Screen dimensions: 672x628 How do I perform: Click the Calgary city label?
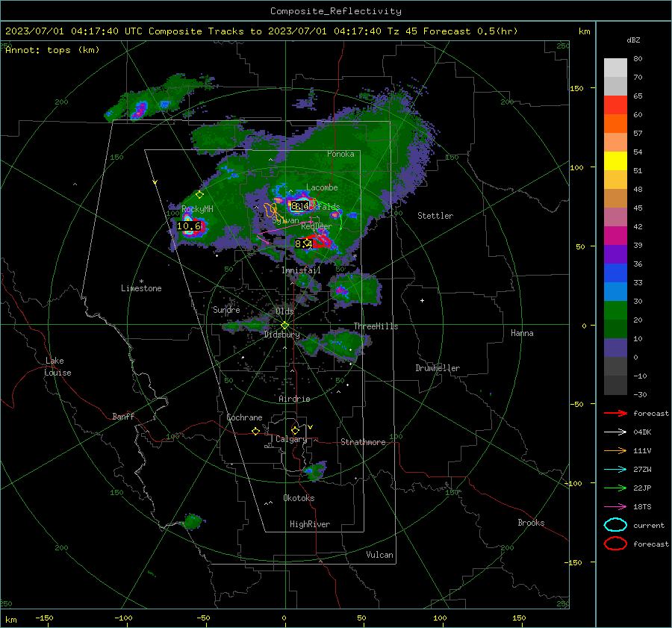(x=291, y=439)
